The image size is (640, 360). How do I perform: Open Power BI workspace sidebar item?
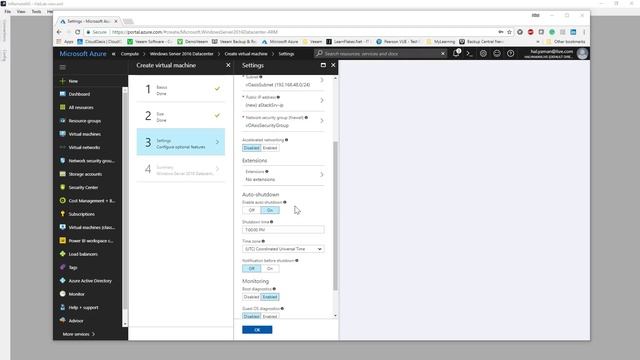coord(91,241)
